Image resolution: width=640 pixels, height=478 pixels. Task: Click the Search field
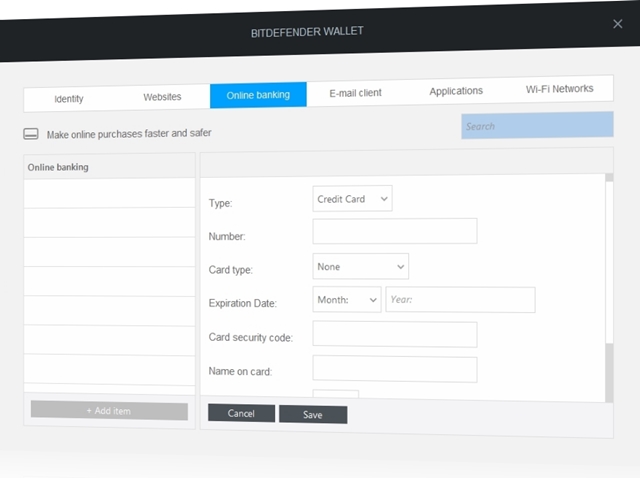click(x=537, y=125)
